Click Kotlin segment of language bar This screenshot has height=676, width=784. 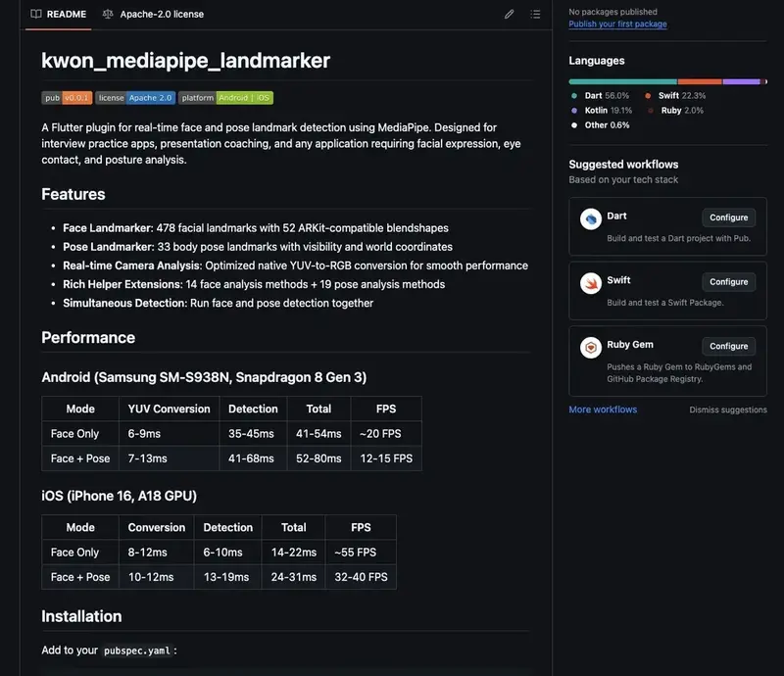click(741, 81)
